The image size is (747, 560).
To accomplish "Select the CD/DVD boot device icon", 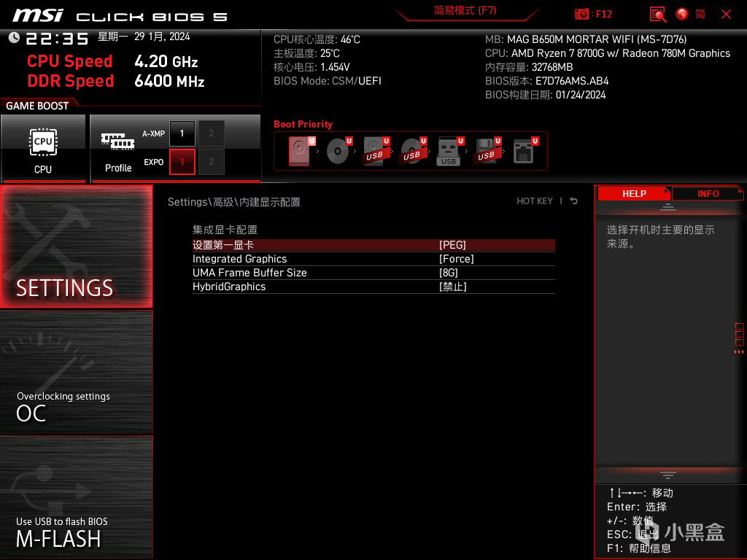I will coord(338,151).
